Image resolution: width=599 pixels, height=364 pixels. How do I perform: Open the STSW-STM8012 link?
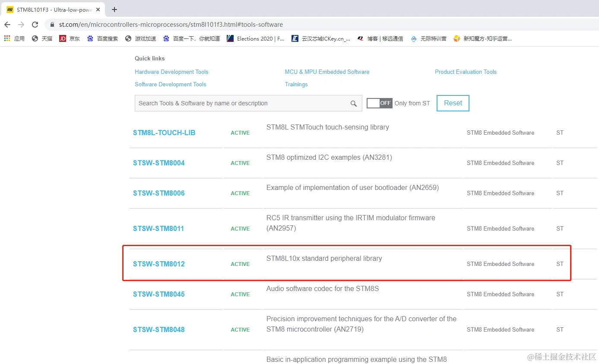159,264
